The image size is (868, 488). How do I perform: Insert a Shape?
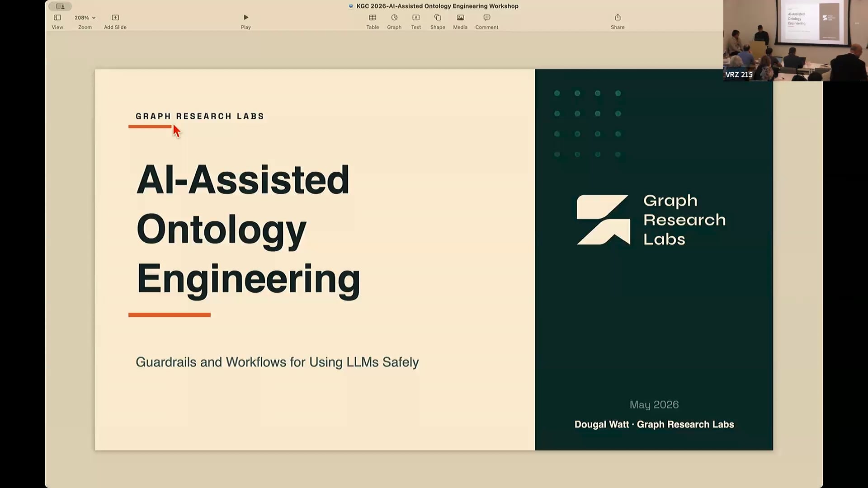438,21
